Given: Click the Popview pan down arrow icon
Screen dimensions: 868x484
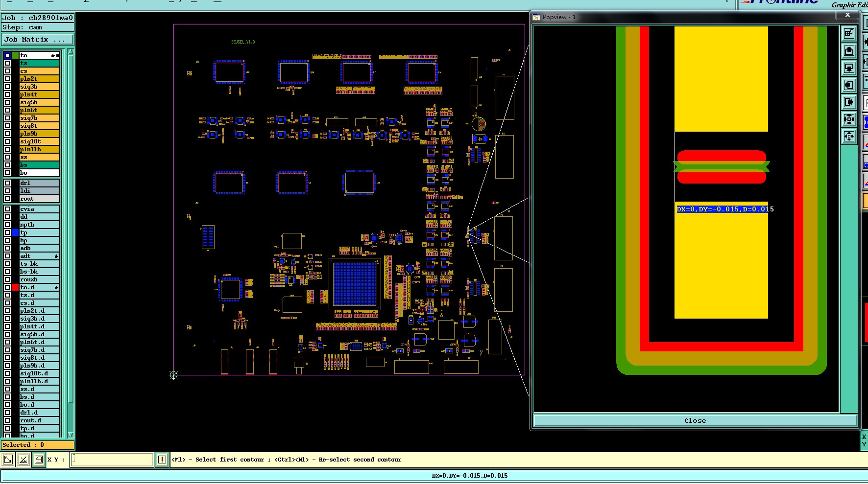Looking at the screenshot, I should (849, 68).
